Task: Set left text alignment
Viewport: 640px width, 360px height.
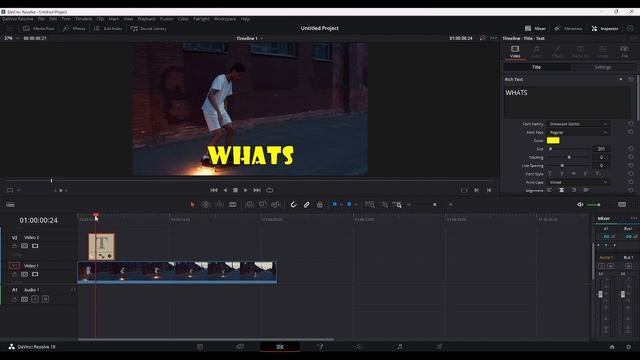Action: click(x=549, y=190)
